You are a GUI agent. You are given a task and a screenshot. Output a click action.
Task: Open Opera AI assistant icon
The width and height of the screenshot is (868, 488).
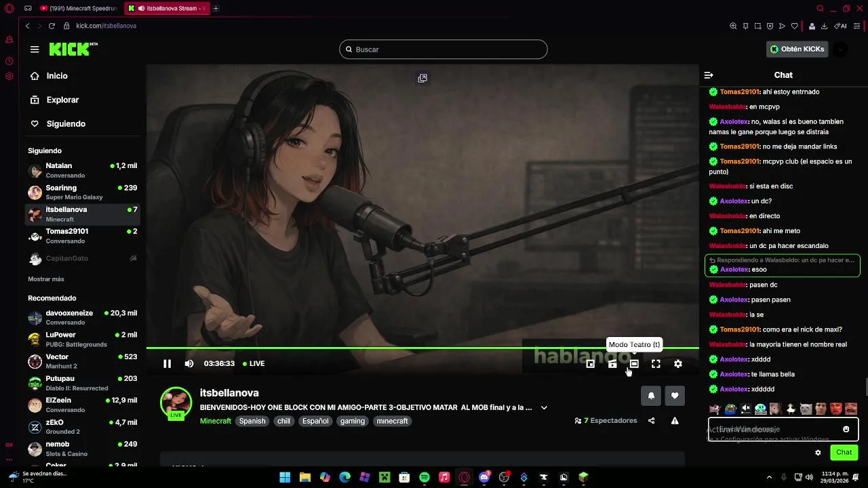(x=841, y=26)
